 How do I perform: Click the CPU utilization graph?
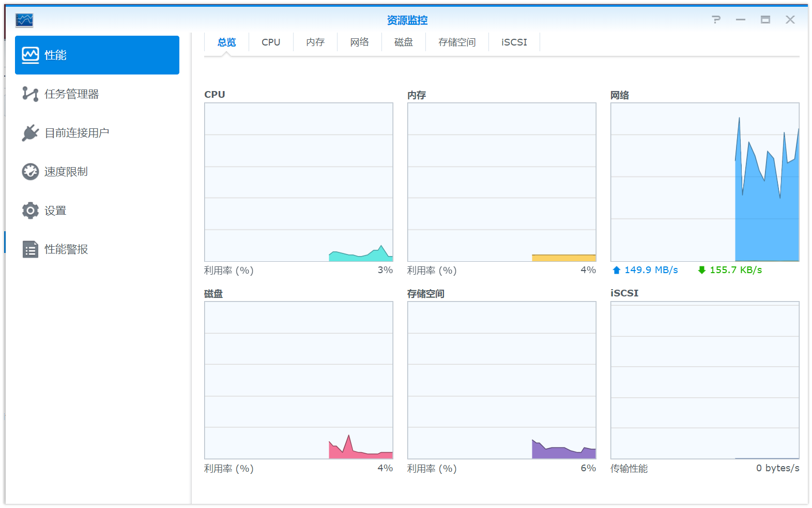[x=299, y=182]
